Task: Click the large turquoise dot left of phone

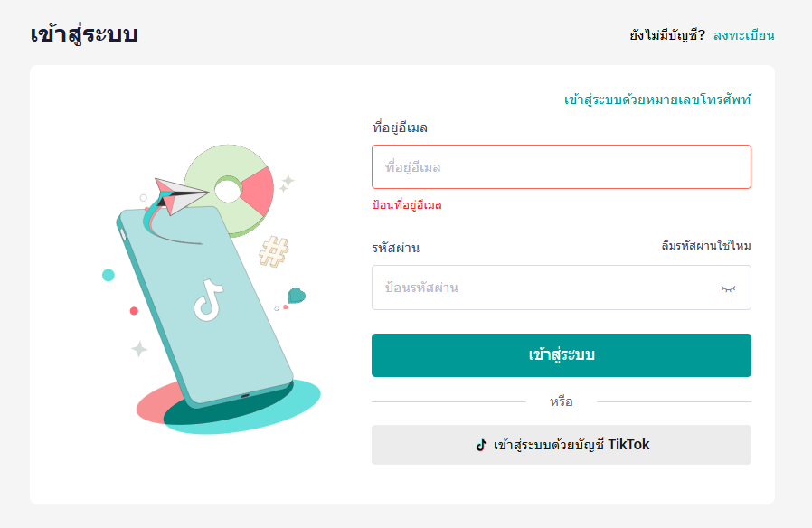Action: click(x=109, y=275)
